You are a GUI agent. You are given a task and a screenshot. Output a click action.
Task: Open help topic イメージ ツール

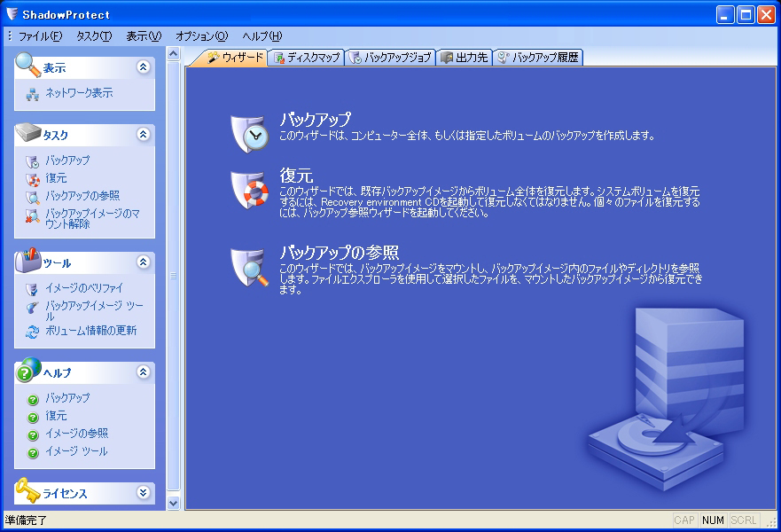(77, 451)
